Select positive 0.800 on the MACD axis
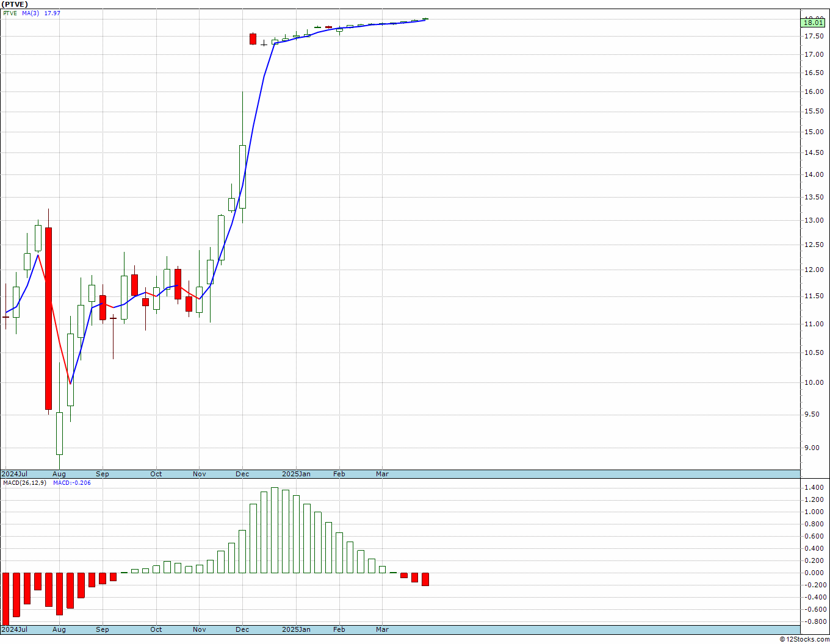 click(x=815, y=524)
